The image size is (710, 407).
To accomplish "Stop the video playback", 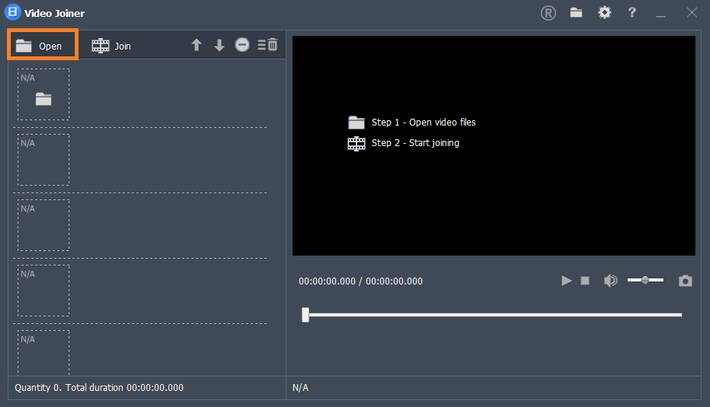I will point(585,281).
